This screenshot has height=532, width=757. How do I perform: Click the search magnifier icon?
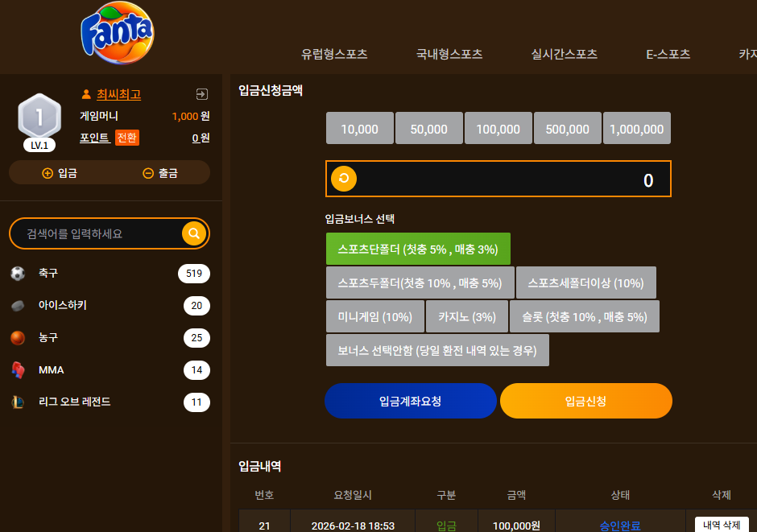pyautogui.click(x=194, y=233)
